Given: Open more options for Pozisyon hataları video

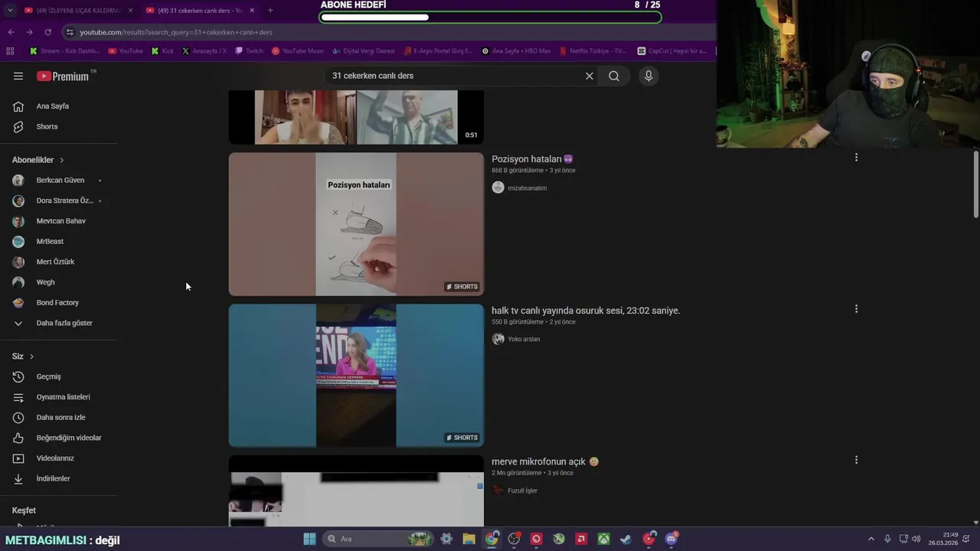Looking at the screenshot, I should [856, 158].
